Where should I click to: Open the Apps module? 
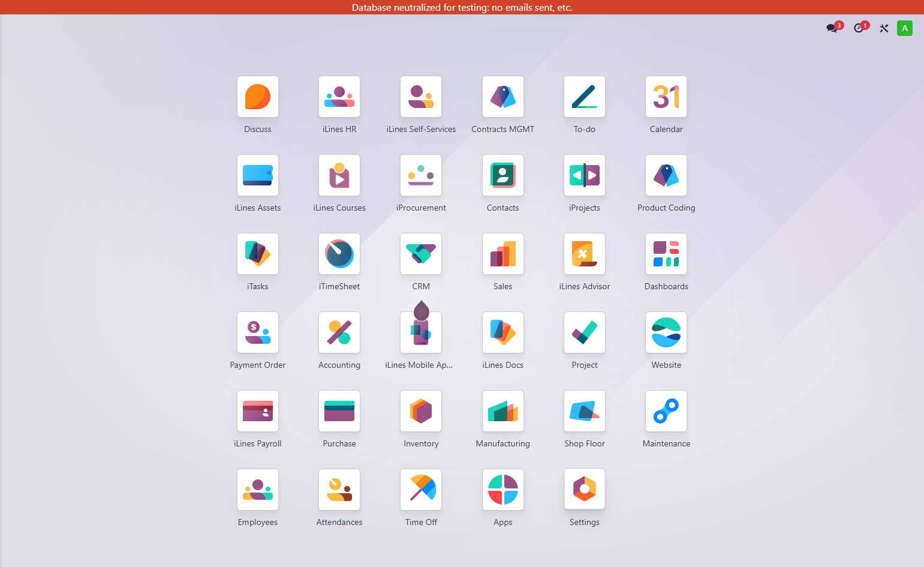[503, 490]
